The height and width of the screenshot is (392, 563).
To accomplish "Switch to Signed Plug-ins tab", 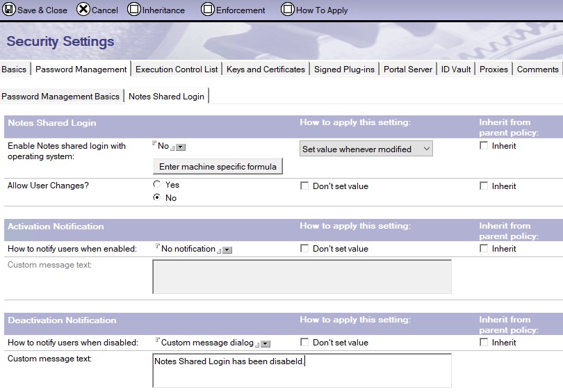I will click(x=344, y=70).
